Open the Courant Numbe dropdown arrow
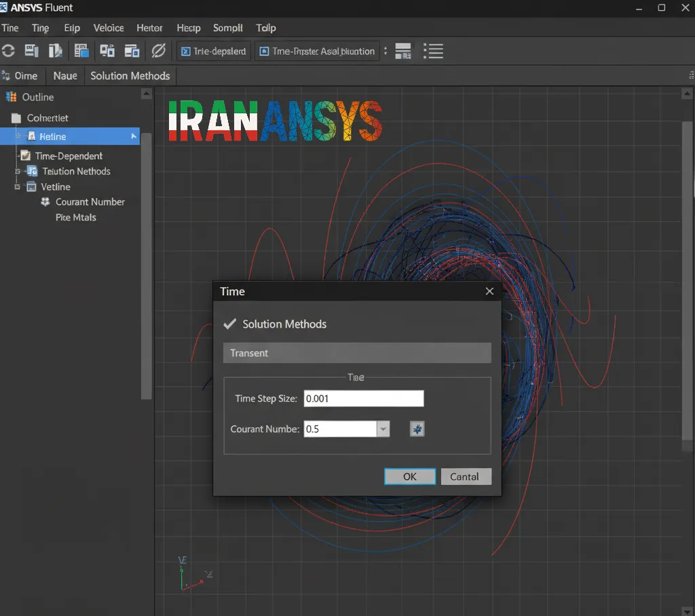 (x=383, y=429)
